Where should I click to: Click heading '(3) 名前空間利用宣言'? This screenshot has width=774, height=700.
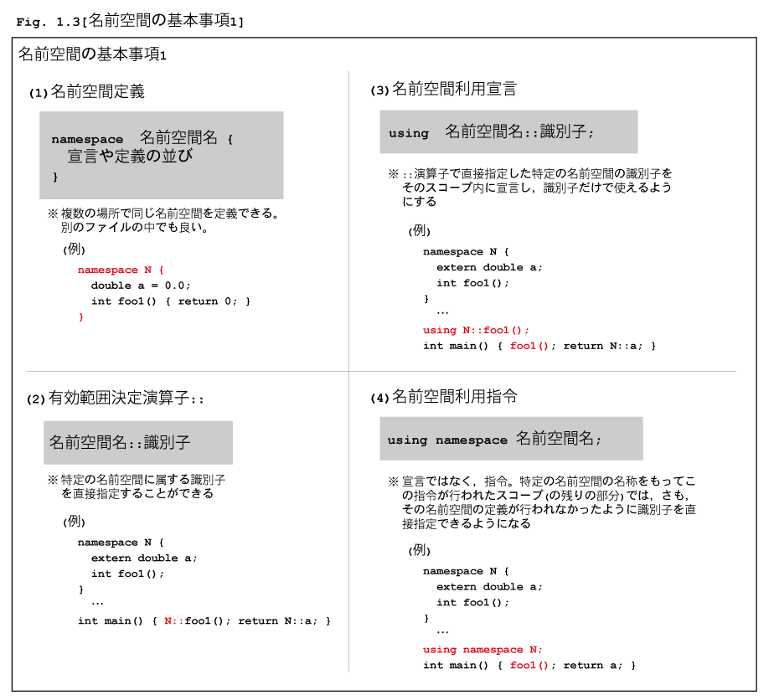(444, 90)
